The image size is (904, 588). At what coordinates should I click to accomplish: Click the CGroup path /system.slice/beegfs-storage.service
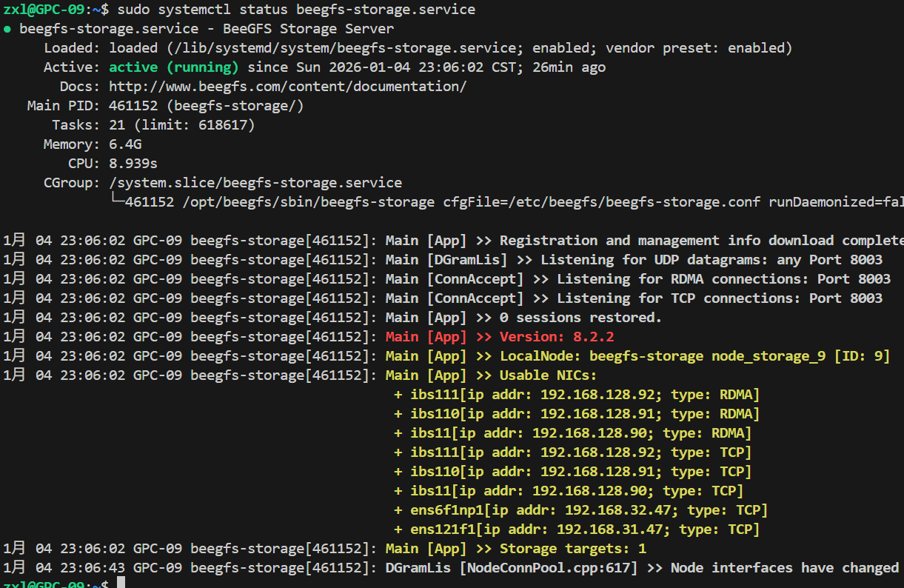(x=255, y=183)
